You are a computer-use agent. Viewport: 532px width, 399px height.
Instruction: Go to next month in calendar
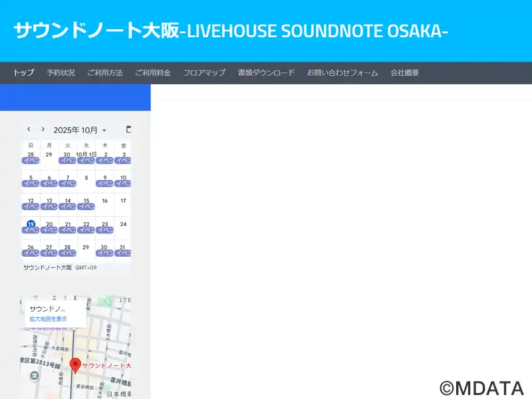43,129
